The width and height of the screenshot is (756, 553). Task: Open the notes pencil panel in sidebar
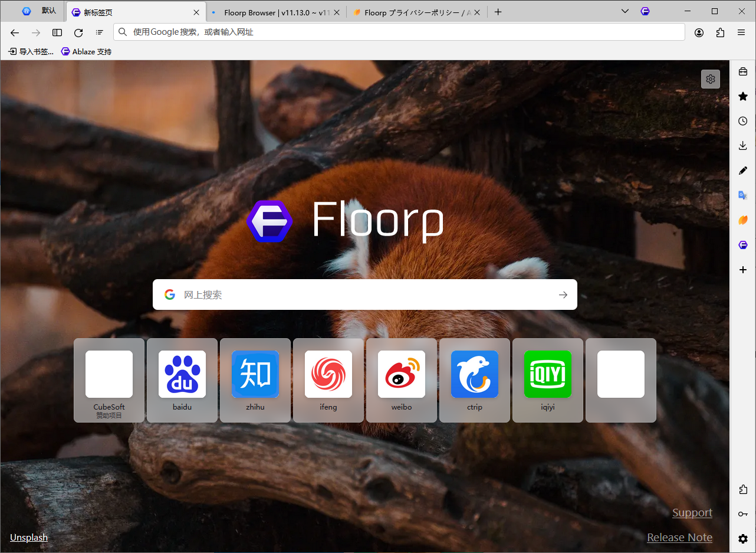[x=743, y=171]
